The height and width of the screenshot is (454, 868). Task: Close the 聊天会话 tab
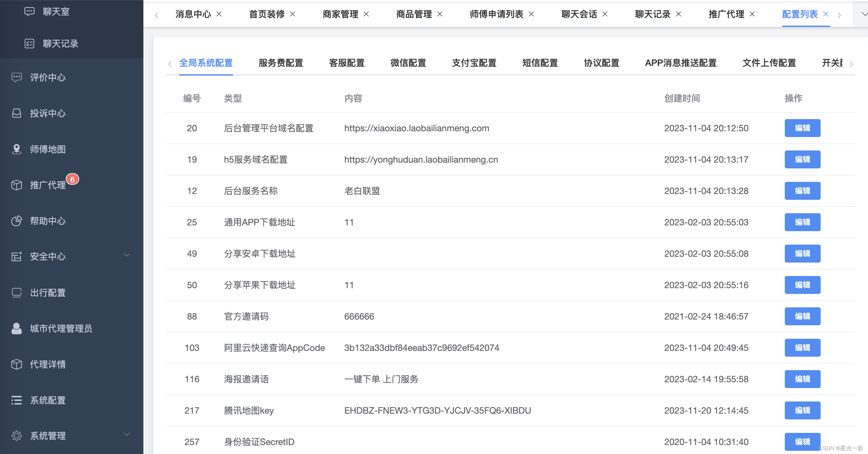point(605,14)
